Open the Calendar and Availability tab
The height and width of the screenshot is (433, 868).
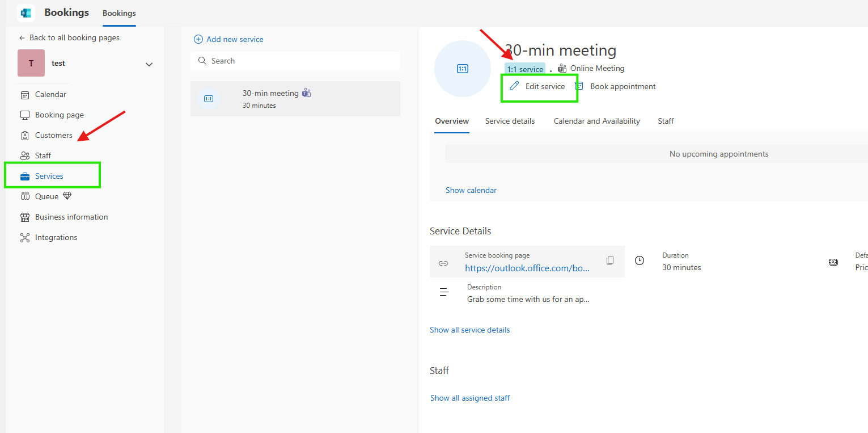(x=597, y=121)
